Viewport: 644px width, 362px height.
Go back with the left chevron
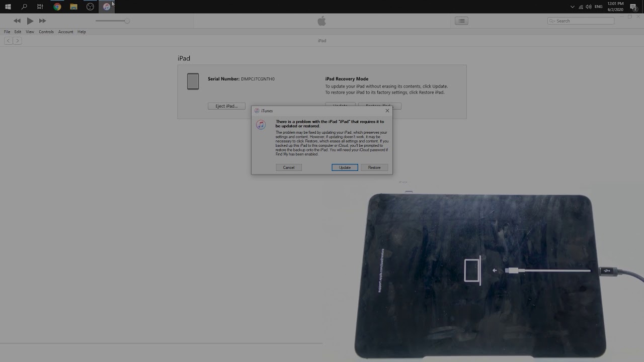(x=9, y=41)
